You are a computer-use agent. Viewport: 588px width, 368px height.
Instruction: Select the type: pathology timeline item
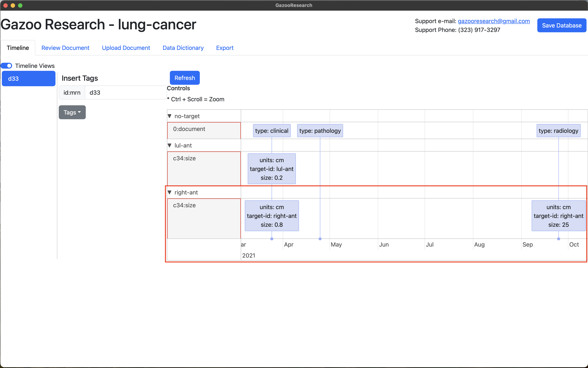point(320,131)
